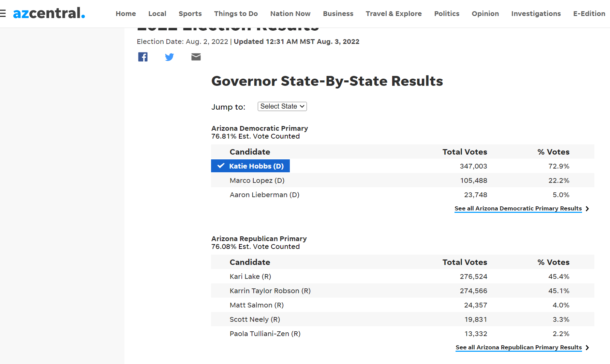Select Katie Hobbs (D) winner row
Image resolution: width=610 pixels, height=364 pixels.
point(250,166)
